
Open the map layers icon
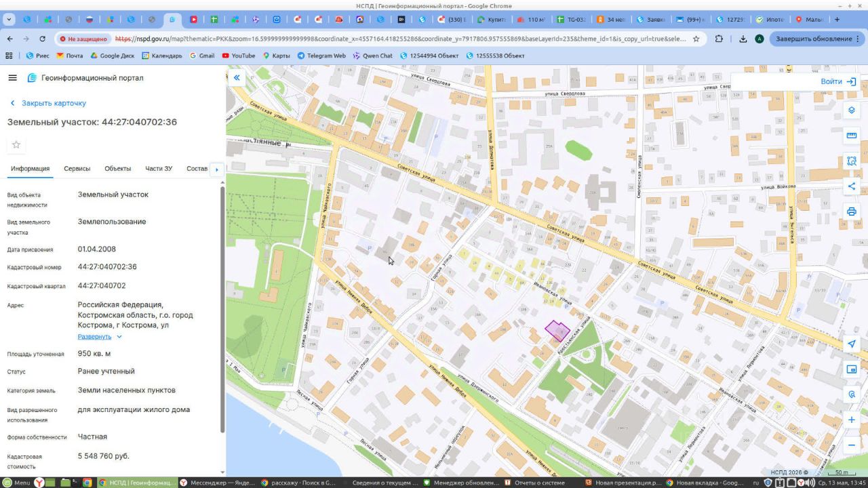[x=852, y=110]
